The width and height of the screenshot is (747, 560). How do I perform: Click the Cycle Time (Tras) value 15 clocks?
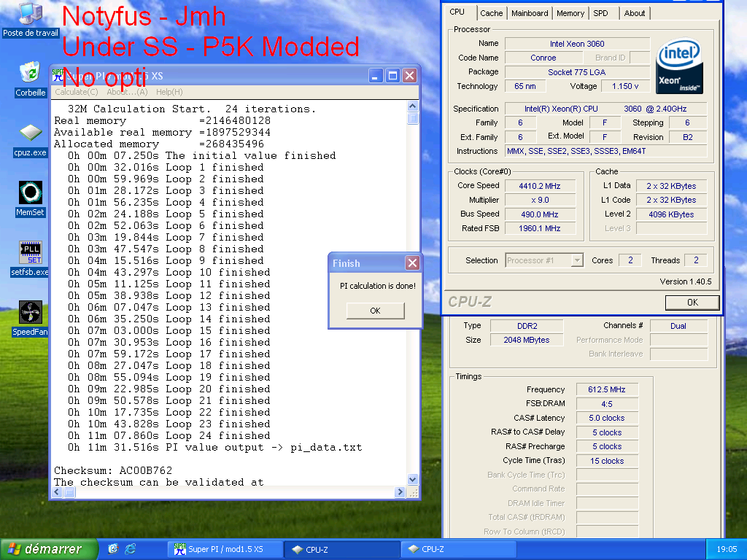click(606, 461)
